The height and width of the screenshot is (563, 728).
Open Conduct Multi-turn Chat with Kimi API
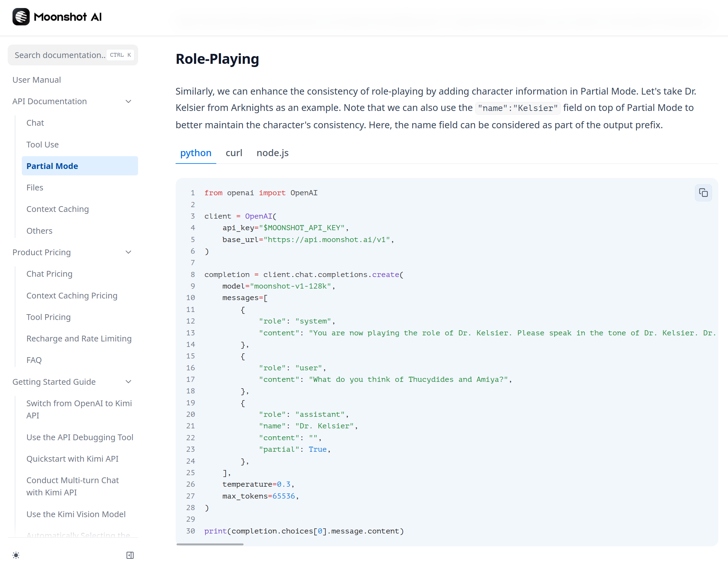[73, 486]
